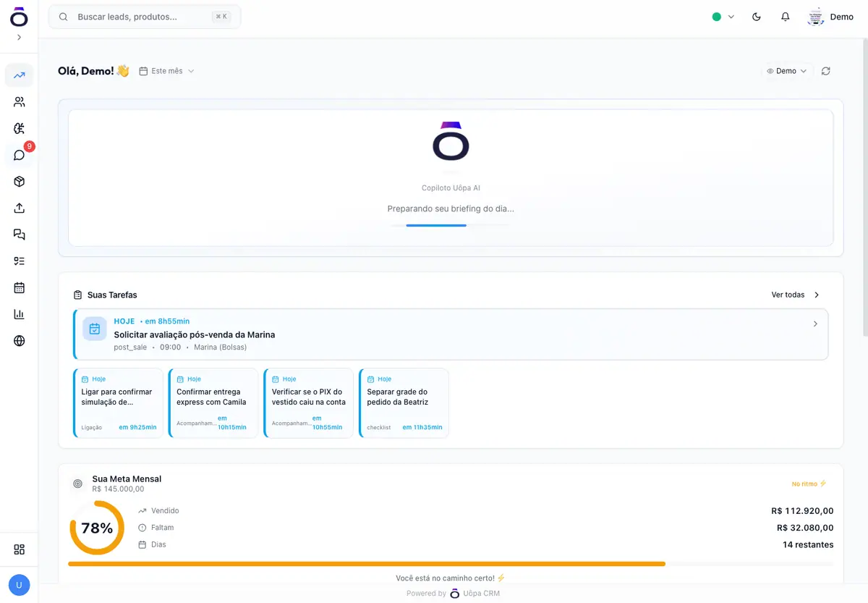Image resolution: width=868 pixels, height=603 pixels.
Task: Click the Suas Tarefas heading
Action: click(112, 295)
